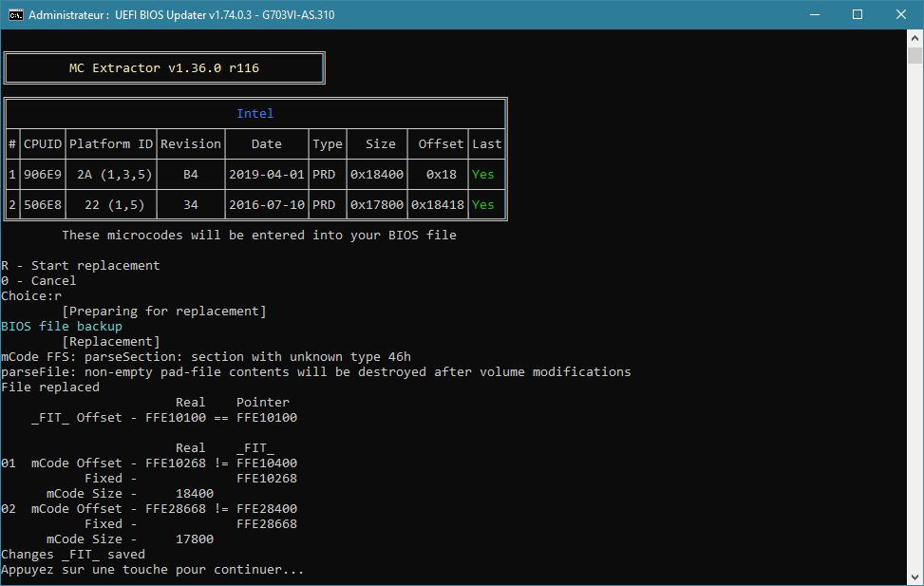Click the 'Offset' column header
The image size is (924, 586).
coord(441,143)
